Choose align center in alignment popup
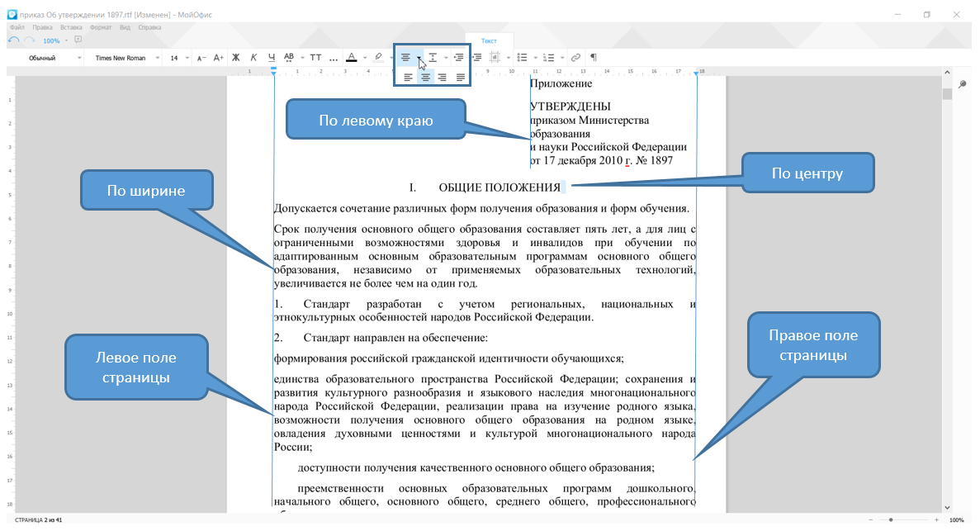Screen dimensions: 980x531 pyautogui.click(x=426, y=78)
